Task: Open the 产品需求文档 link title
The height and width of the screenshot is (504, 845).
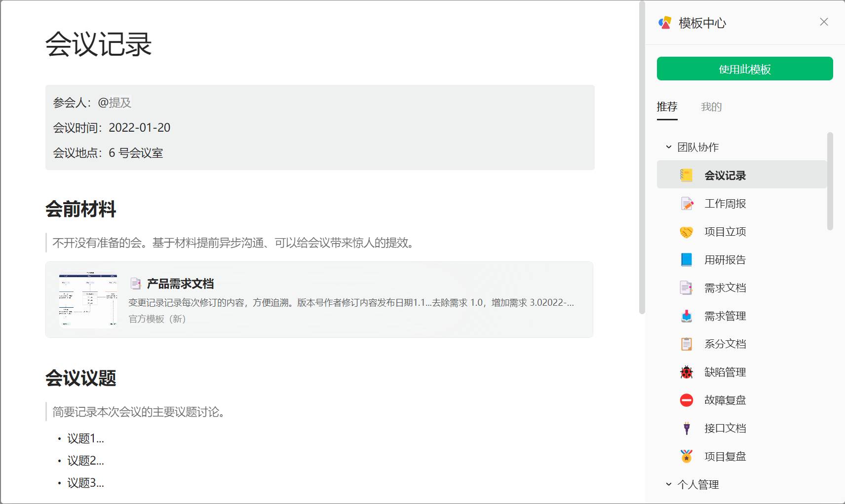Action: (180, 284)
